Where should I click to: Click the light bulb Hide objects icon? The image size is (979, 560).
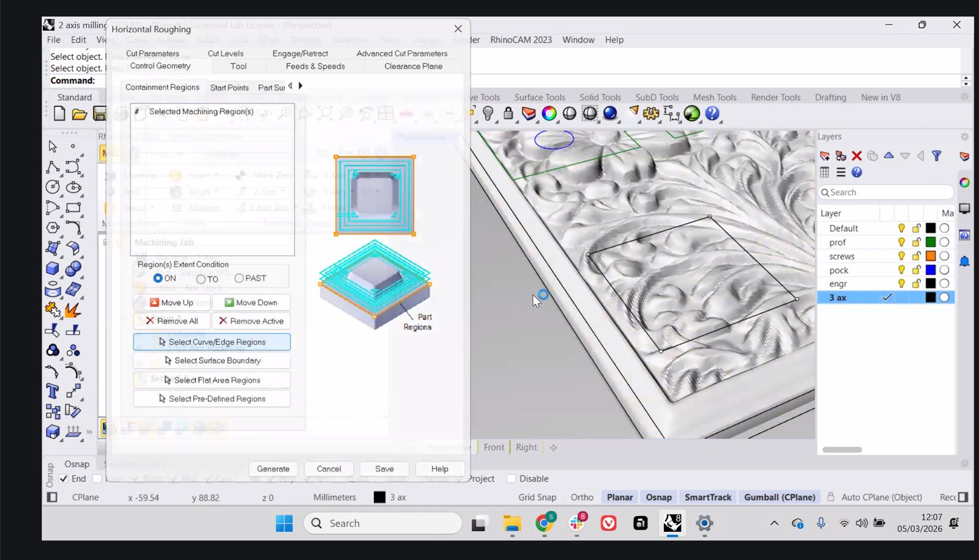pos(488,114)
